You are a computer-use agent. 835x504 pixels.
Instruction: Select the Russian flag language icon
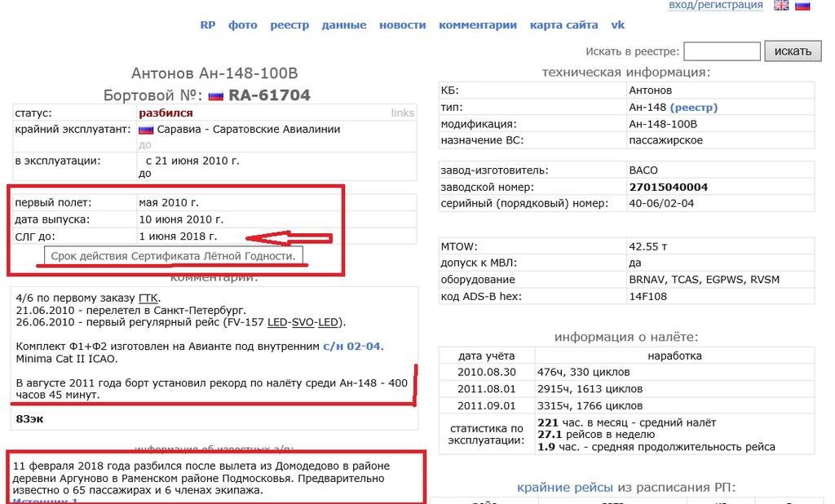(x=802, y=6)
